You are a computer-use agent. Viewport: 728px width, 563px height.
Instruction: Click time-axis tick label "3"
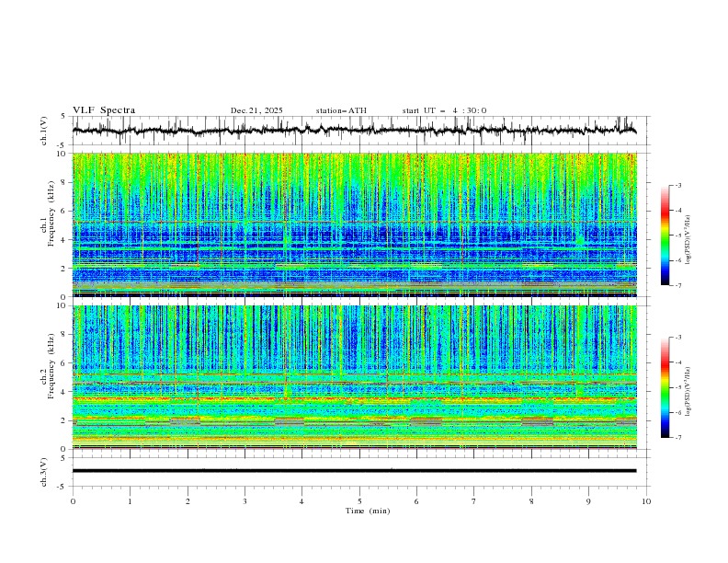click(245, 501)
